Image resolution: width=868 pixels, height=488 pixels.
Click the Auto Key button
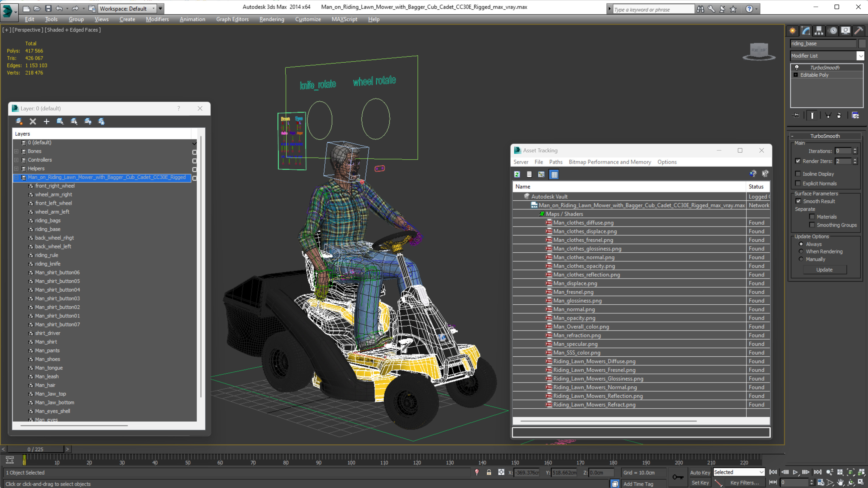point(700,472)
